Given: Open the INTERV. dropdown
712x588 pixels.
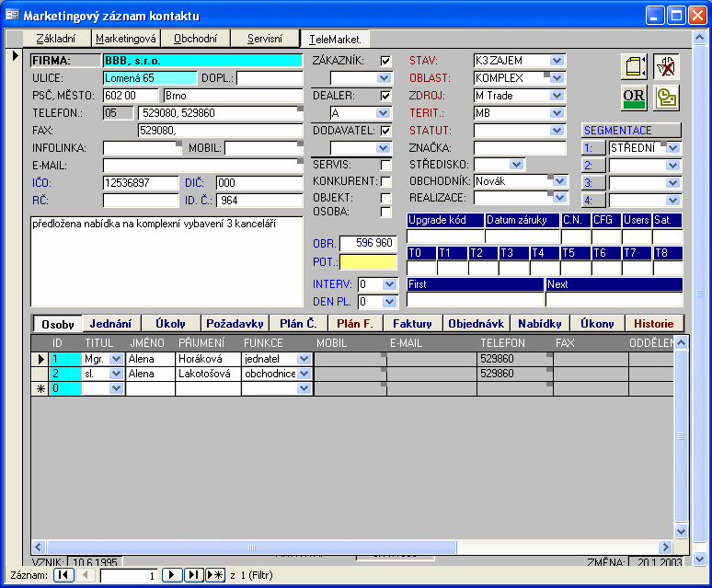Looking at the screenshot, I should [389, 284].
